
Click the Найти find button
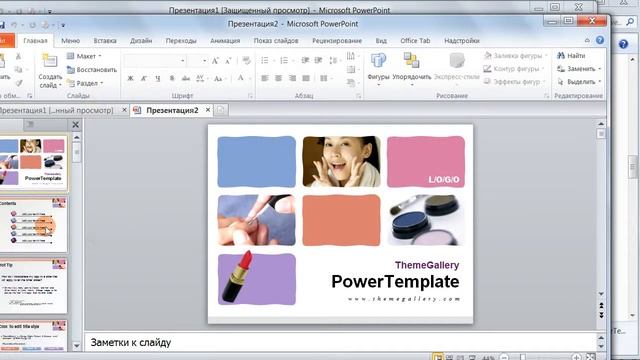[571, 56]
